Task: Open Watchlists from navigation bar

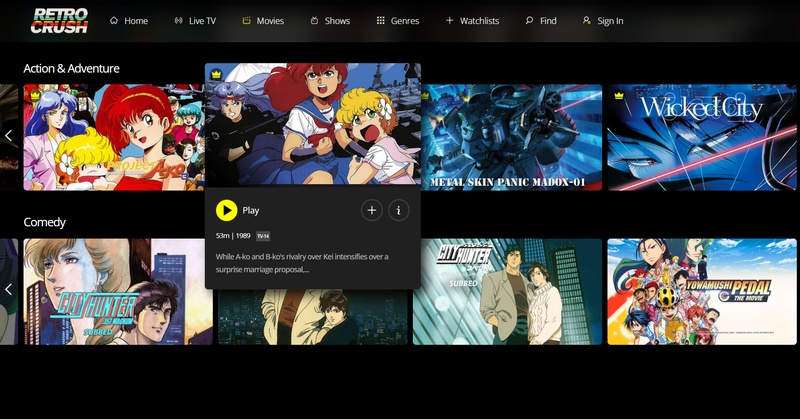Action: point(472,21)
